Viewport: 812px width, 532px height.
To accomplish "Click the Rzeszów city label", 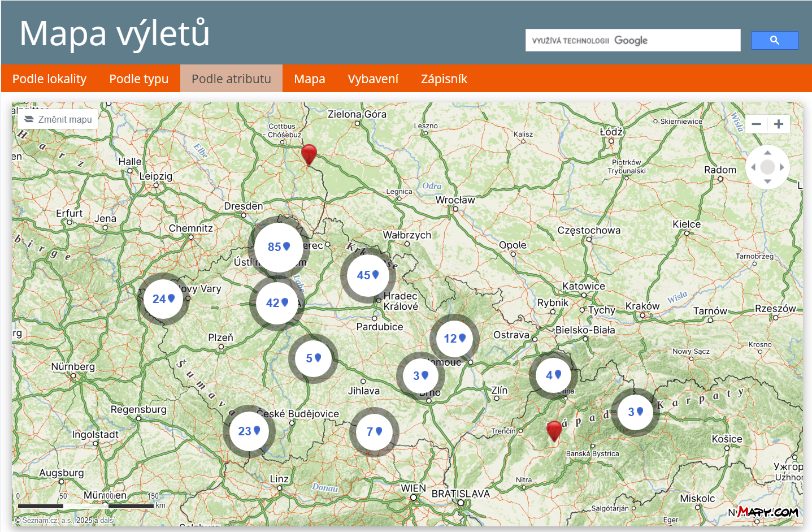I will click(x=775, y=309).
